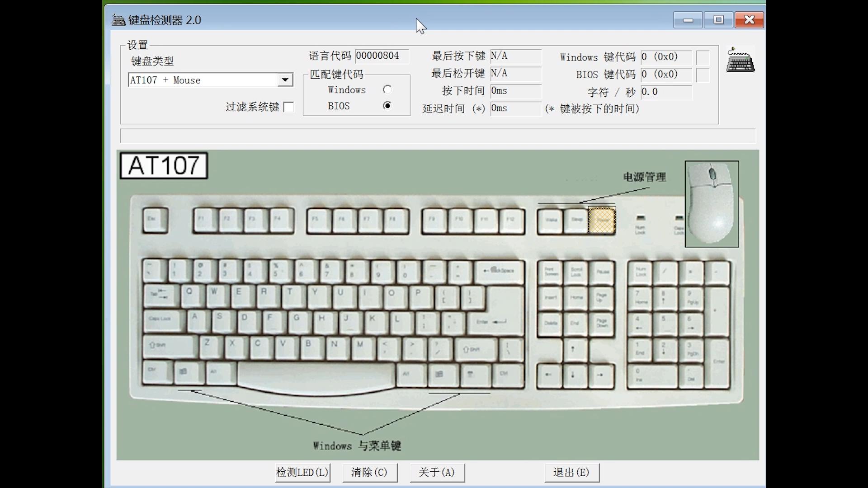Screen dimensions: 868x488
Task: Click the Esc key on keyboard image
Action: point(155,220)
